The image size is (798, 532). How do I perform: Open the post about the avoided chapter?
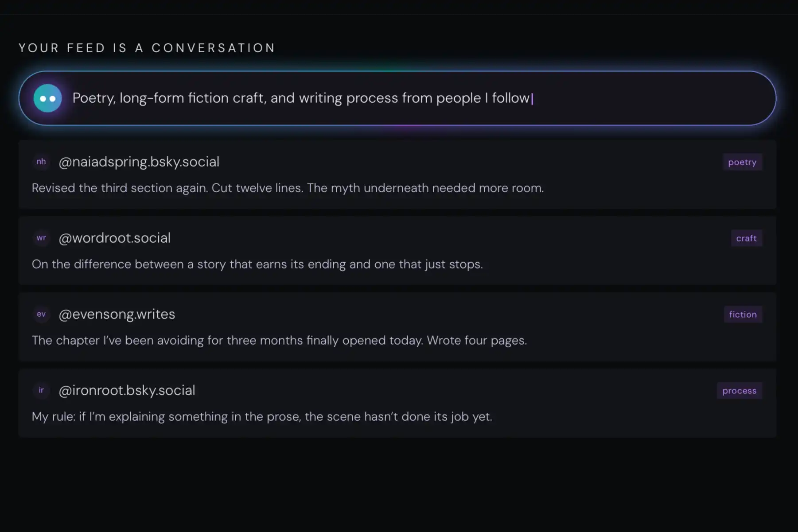[279, 340]
